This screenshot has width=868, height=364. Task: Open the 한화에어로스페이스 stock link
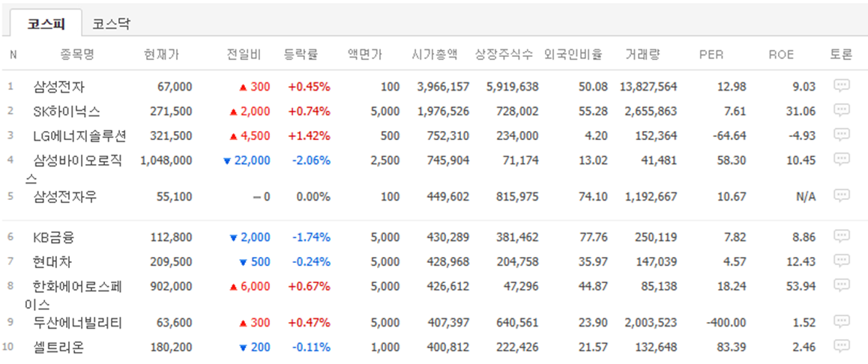(73, 295)
